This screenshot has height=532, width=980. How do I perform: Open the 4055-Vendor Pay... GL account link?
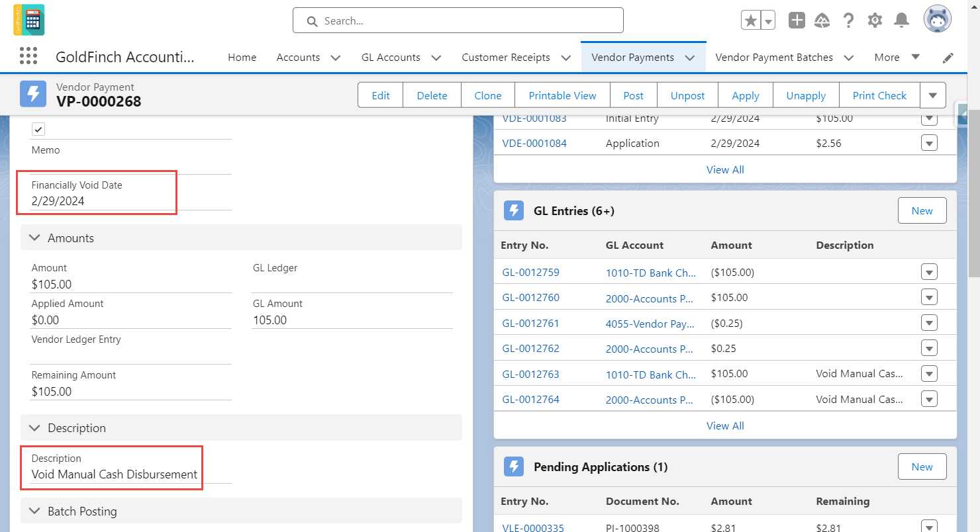(651, 324)
